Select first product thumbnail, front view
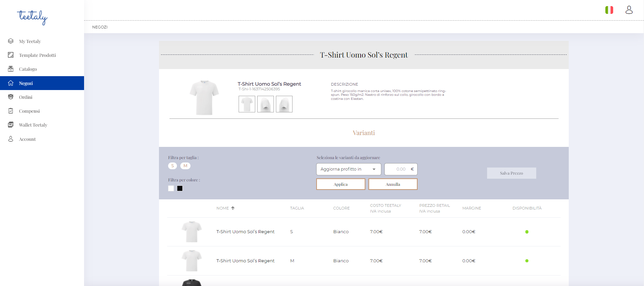 click(x=247, y=104)
